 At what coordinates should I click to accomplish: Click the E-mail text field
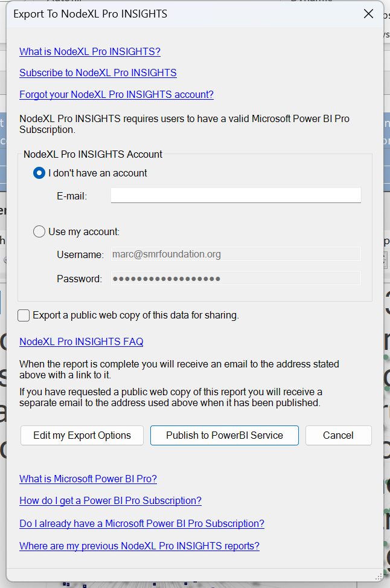coord(235,195)
